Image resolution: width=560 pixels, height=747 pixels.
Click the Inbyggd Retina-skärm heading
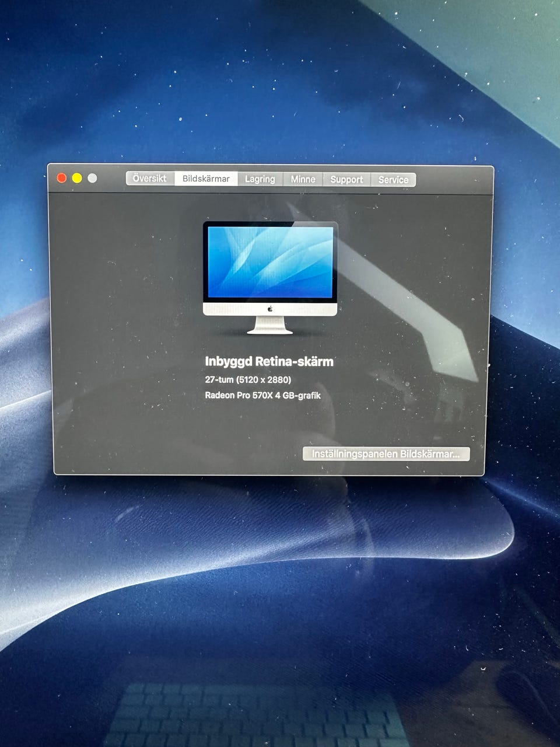269,361
